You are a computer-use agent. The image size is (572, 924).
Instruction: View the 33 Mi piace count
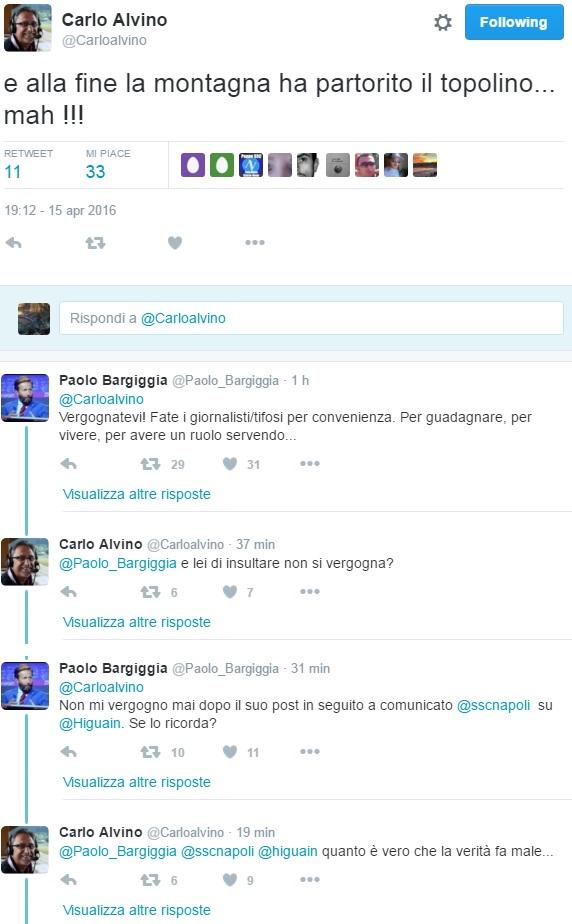click(x=95, y=172)
